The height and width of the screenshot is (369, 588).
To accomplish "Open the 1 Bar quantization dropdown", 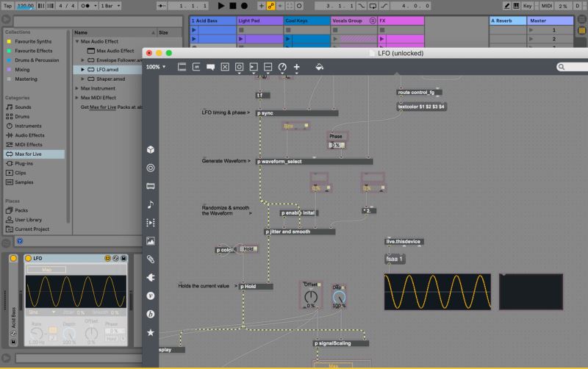I will 110,6.
